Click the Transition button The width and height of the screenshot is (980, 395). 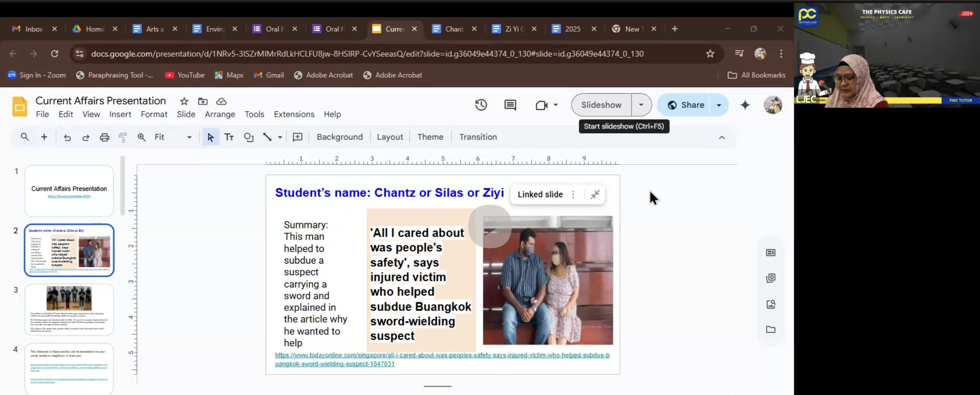coord(478,137)
